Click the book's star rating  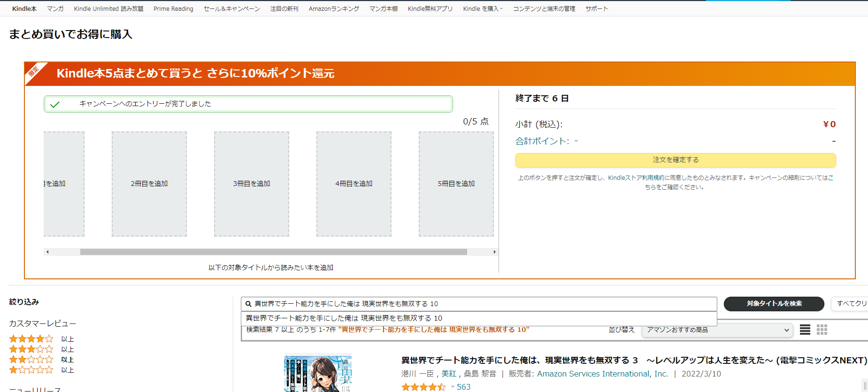[x=423, y=387]
